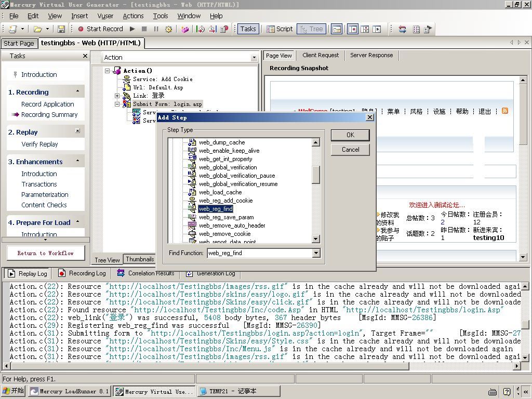The width and height of the screenshot is (532, 399).
Task: Open the Vuser menu
Action: (105, 16)
